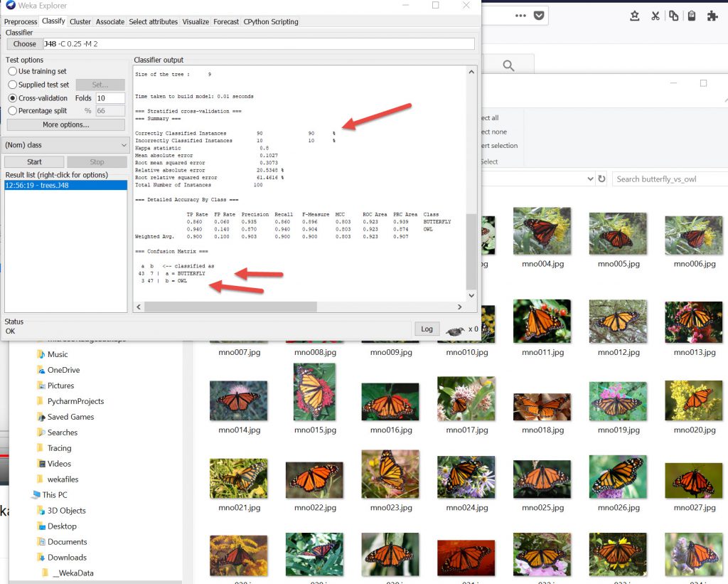This screenshot has height=584, width=728.
Task: Click the scissors cut icon in browser toolbar
Action: [x=655, y=16]
